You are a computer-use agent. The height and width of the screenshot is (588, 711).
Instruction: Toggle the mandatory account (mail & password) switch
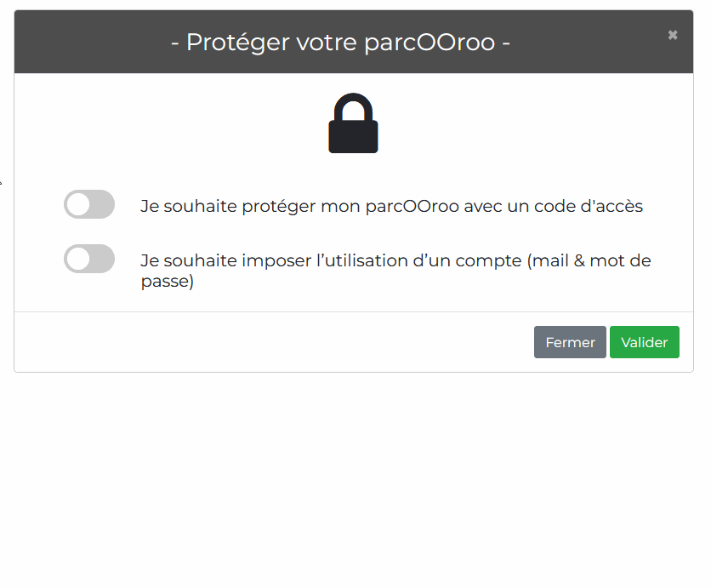point(88,259)
